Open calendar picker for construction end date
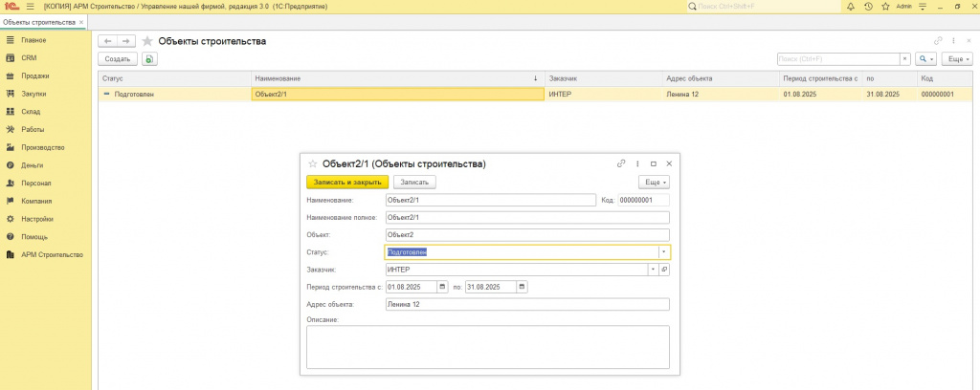Image resolution: width=980 pixels, height=390 pixels. click(x=521, y=287)
